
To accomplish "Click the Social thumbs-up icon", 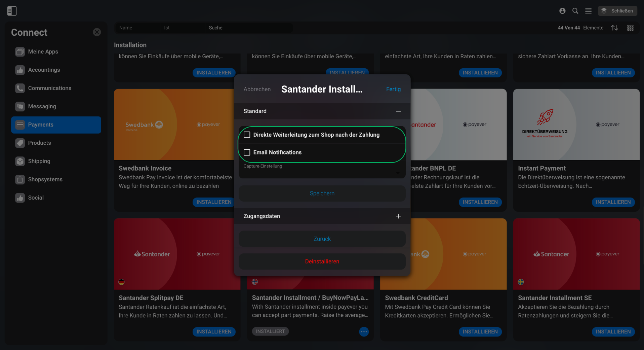I will pyautogui.click(x=20, y=198).
